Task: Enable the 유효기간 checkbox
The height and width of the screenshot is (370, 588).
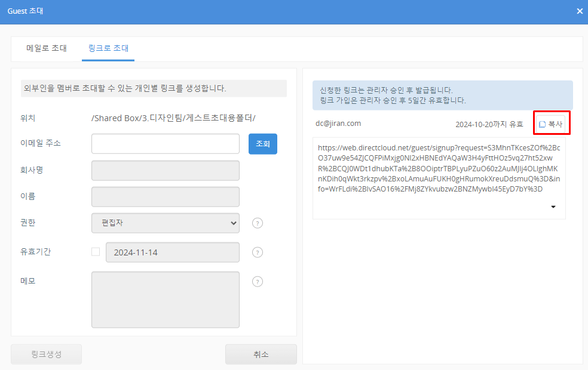Action: 96,252
